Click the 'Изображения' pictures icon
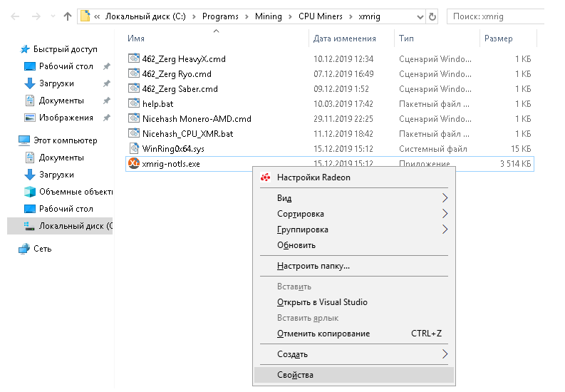This screenshot has height=392, width=565. (29, 118)
